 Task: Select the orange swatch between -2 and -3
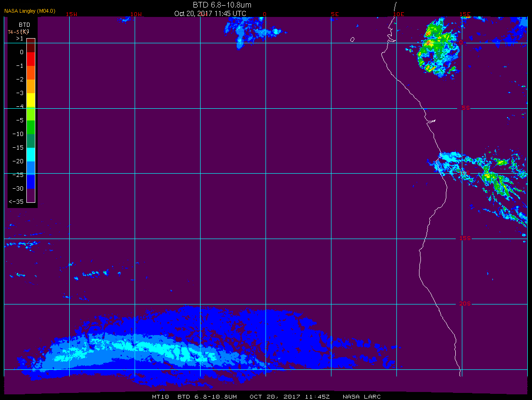pyautogui.click(x=31, y=87)
